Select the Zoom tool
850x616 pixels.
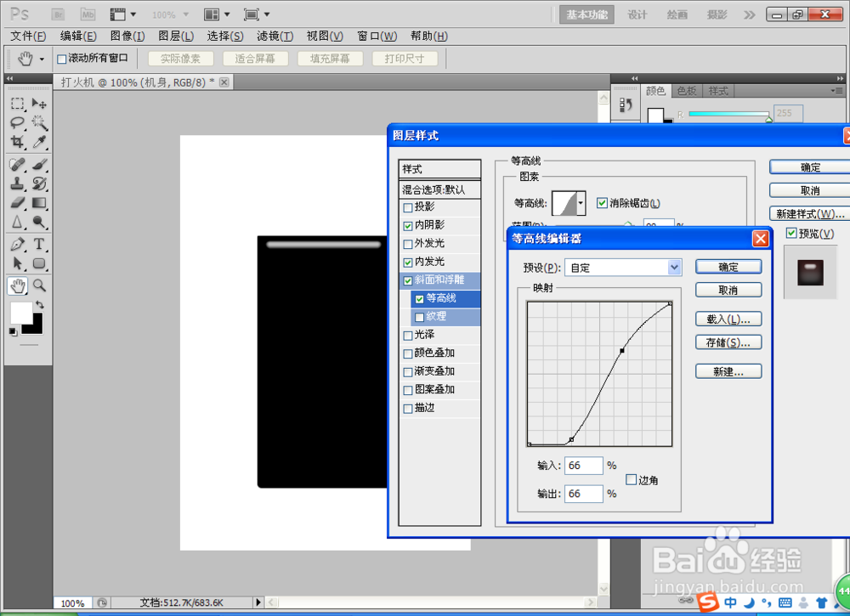coord(39,285)
